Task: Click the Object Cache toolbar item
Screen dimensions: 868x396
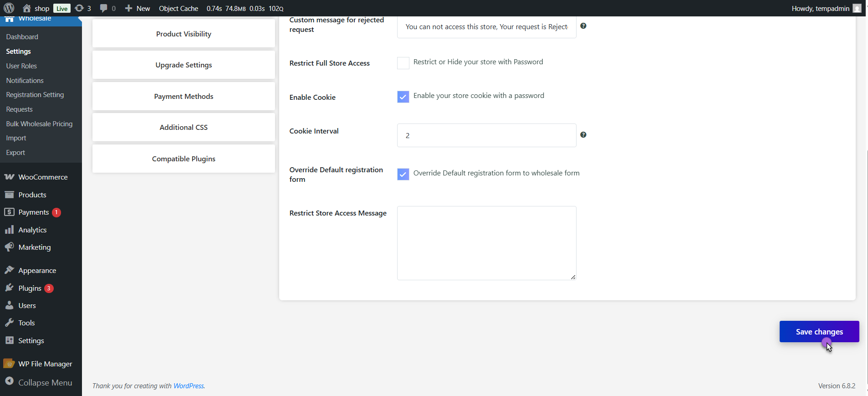Action: pos(179,8)
